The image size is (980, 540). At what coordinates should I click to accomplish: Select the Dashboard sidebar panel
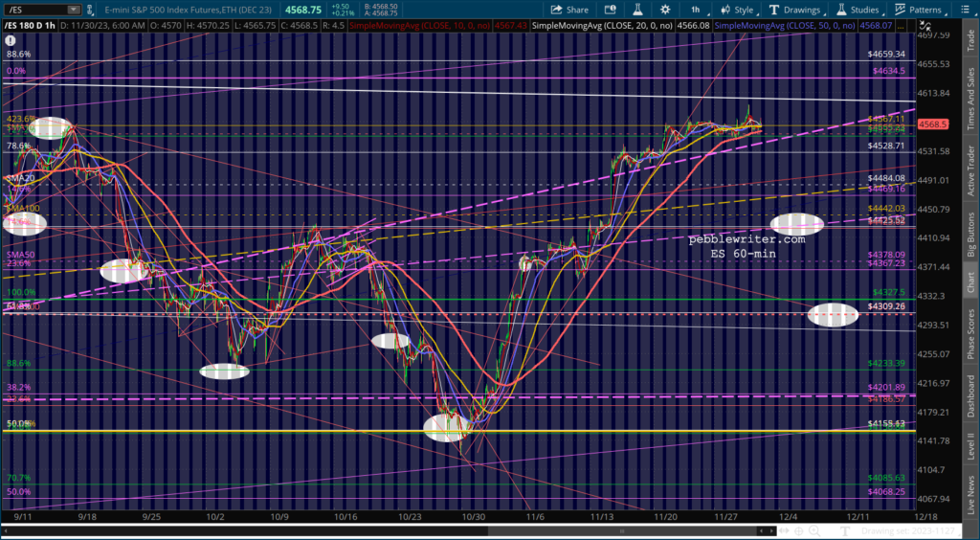click(969, 397)
